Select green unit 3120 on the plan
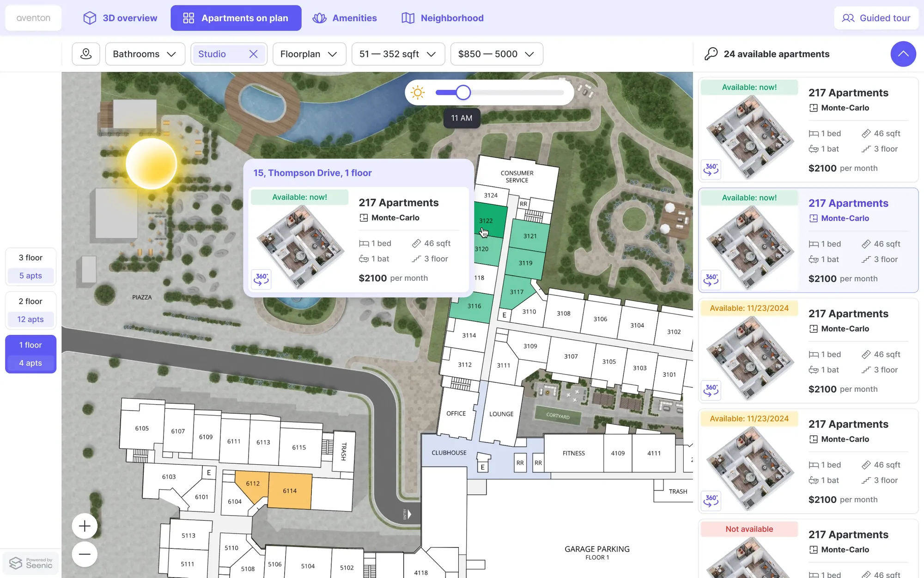The image size is (924, 578). point(486,250)
